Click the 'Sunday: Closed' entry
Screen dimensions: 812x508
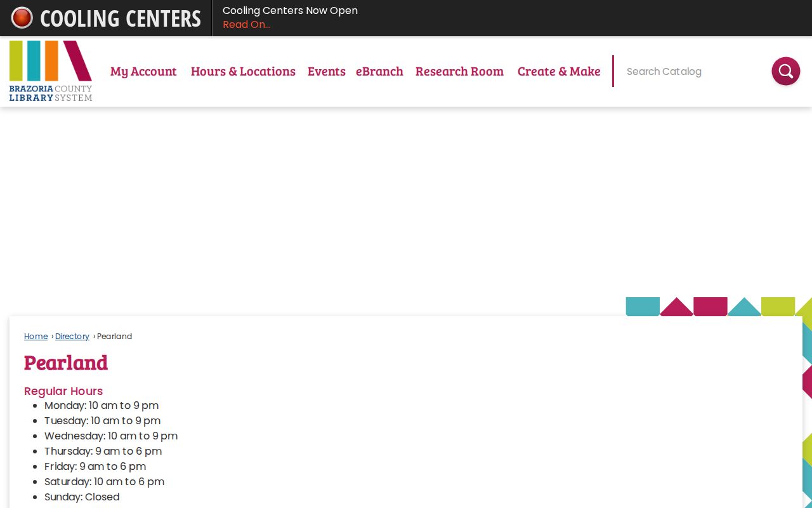[x=82, y=497]
